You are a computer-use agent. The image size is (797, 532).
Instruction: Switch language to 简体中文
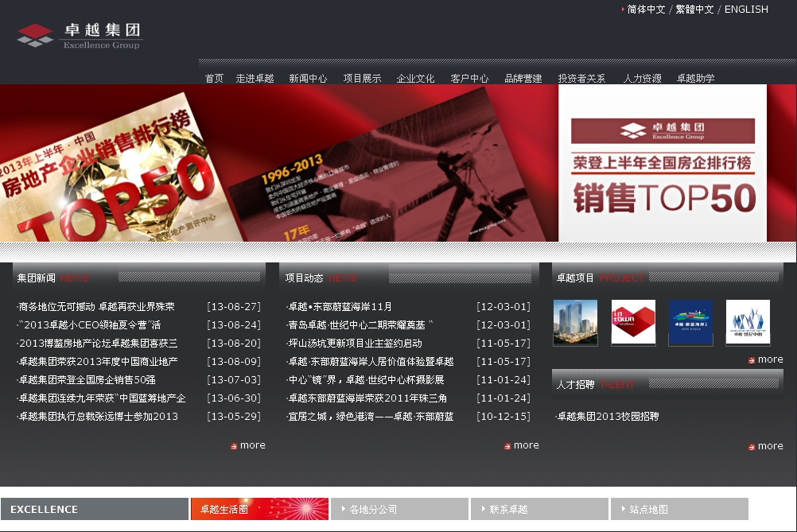[646, 10]
